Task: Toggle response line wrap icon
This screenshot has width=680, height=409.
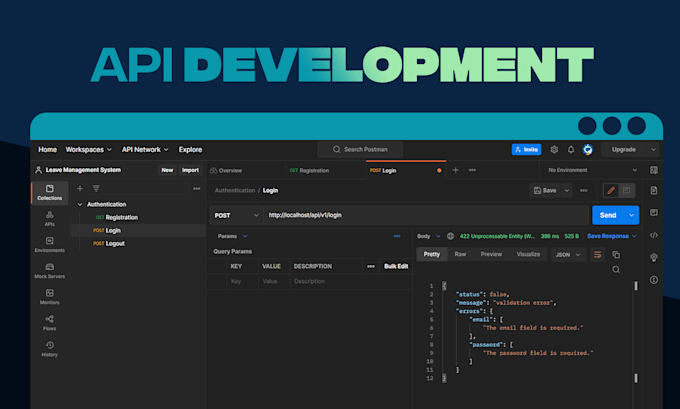Action: (x=597, y=255)
